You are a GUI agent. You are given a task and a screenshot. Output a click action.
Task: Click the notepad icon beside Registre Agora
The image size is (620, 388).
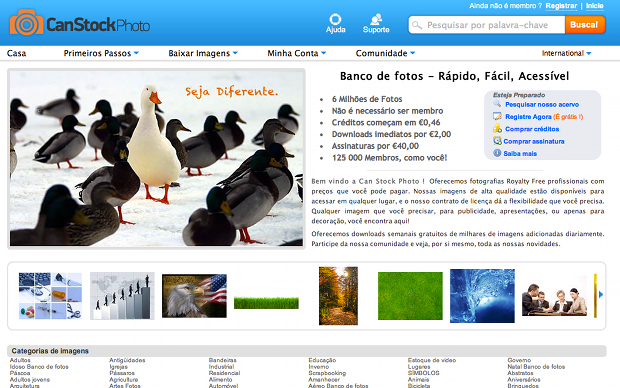[x=497, y=116]
